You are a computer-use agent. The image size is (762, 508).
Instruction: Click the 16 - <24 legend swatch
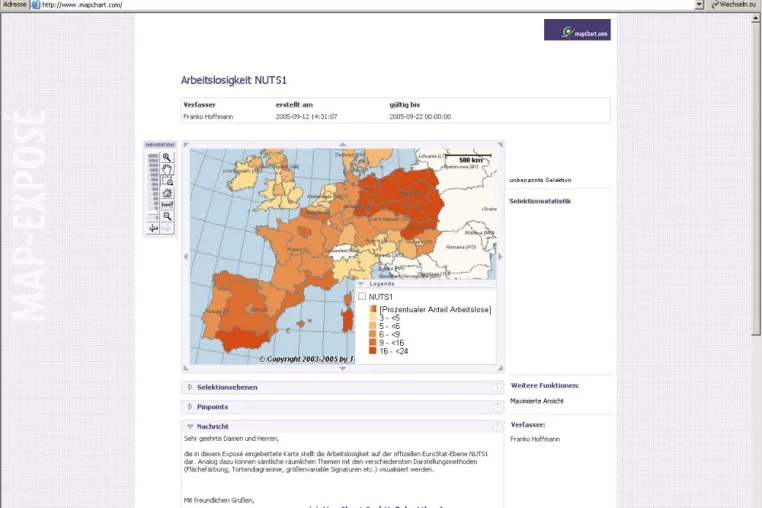372,351
